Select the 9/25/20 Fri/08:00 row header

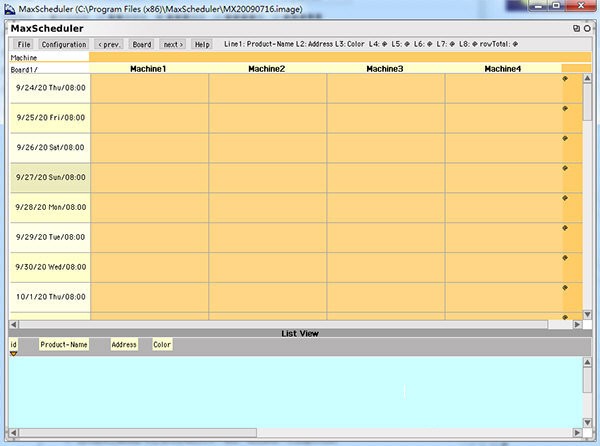coord(50,118)
